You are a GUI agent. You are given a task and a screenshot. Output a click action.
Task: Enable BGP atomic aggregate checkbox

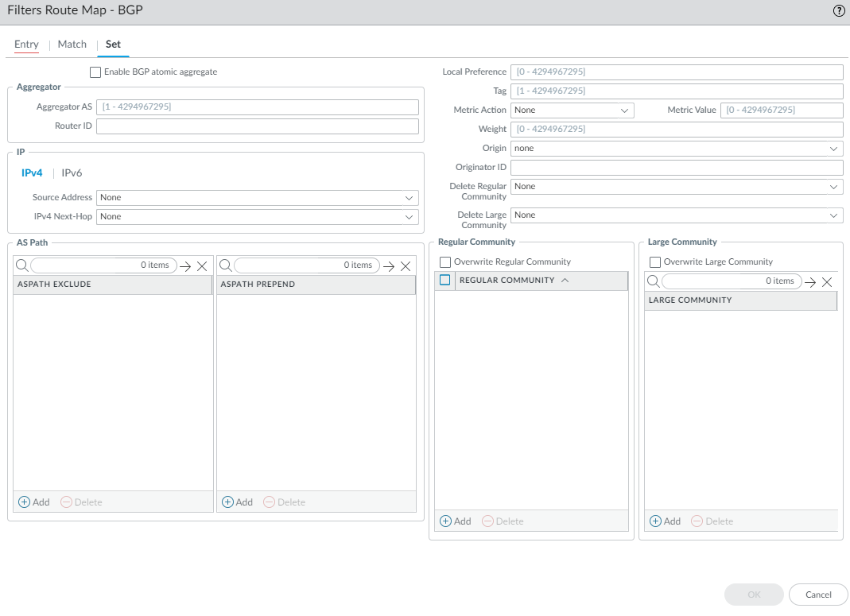95,72
